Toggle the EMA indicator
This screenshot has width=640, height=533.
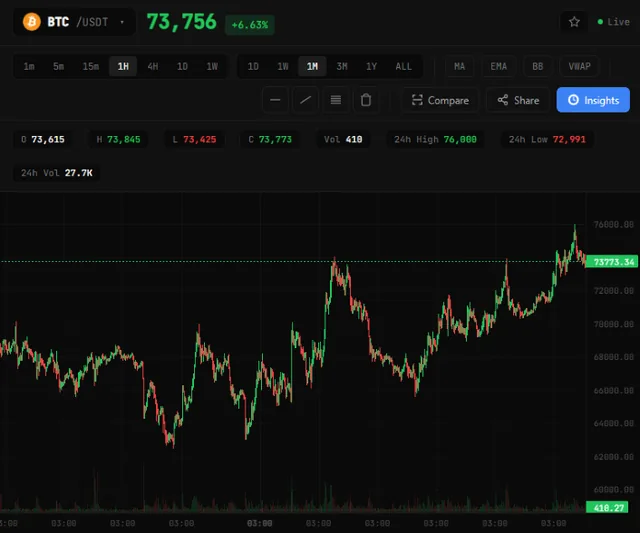498,66
